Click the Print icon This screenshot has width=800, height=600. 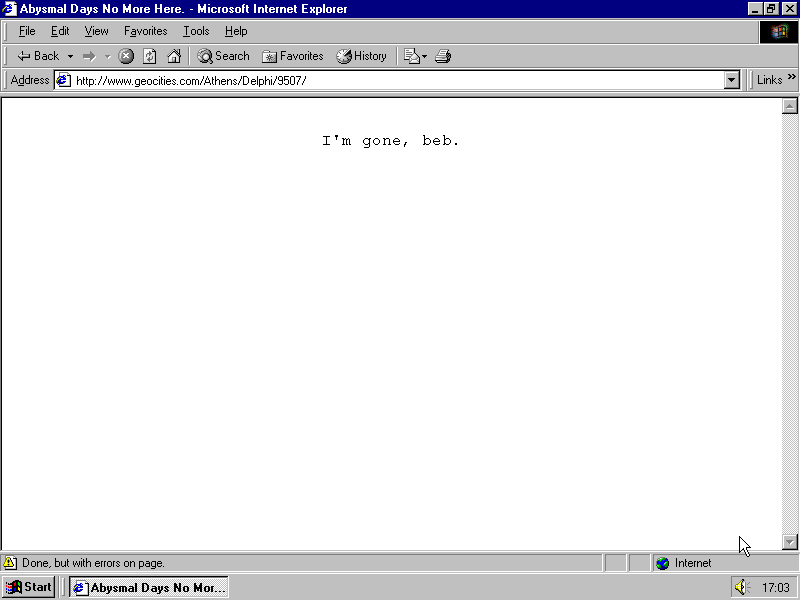[443, 56]
